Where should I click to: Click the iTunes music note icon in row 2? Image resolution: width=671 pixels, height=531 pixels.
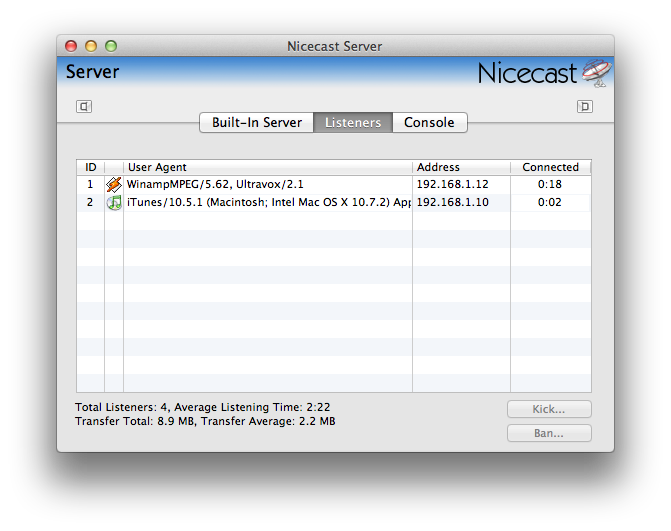coord(114,202)
